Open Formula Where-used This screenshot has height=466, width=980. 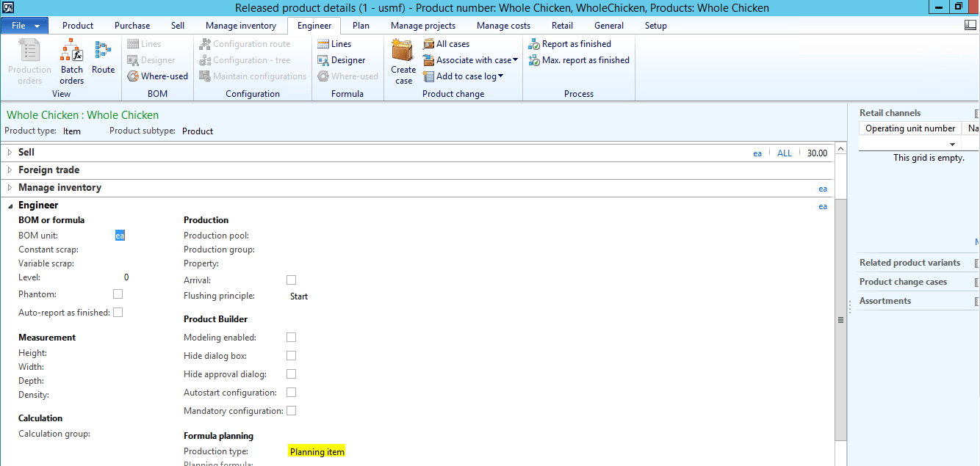[x=347, y=76]
